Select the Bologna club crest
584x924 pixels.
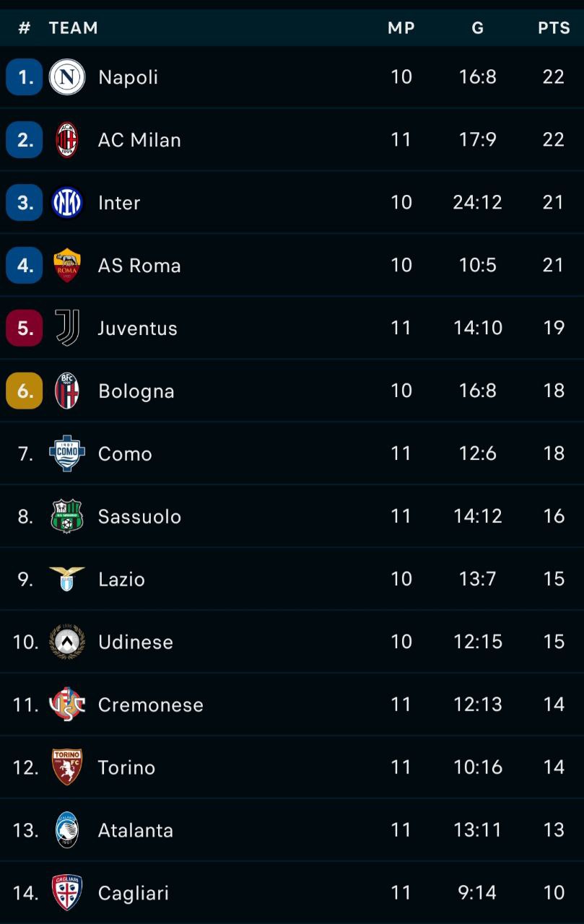pyautogui.click(x=67, y=391)
